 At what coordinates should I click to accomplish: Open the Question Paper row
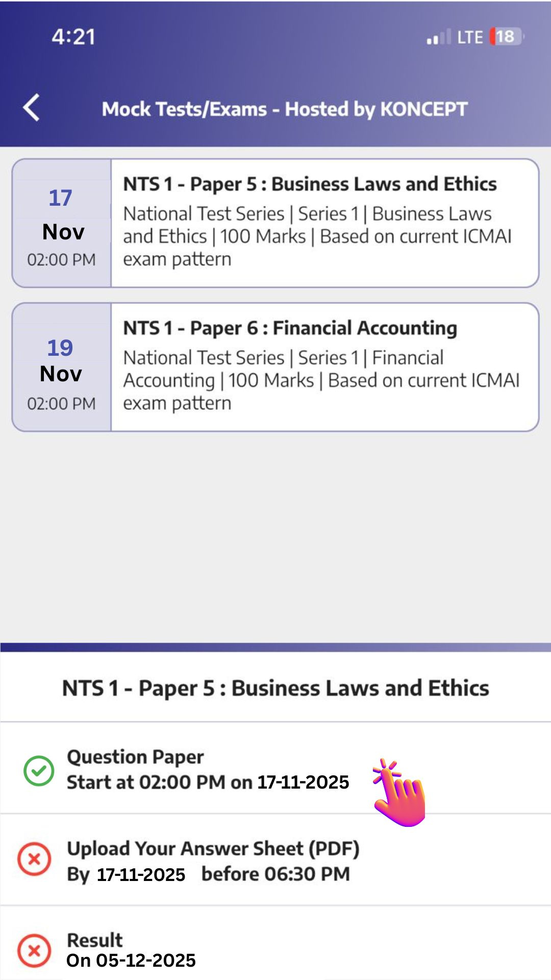pyautogui.click(x=207, y=769)
